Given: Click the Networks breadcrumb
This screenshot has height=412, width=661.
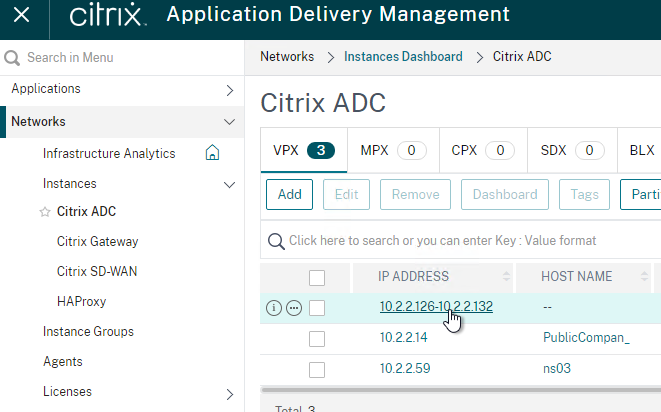Looking at the screenshot, I should point(287,57).
